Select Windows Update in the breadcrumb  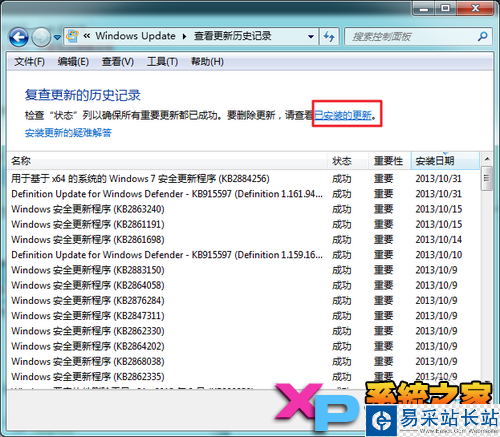135,36
